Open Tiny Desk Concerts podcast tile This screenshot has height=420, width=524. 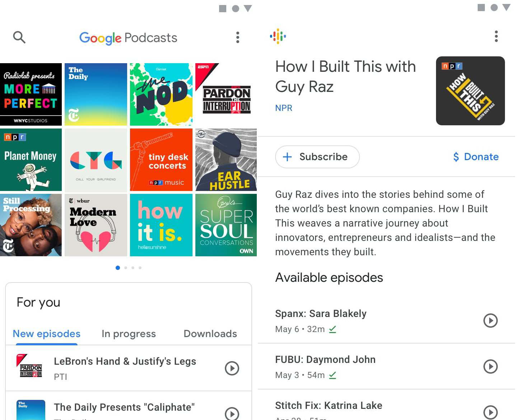pyautogui.click(x=161, y=160)
